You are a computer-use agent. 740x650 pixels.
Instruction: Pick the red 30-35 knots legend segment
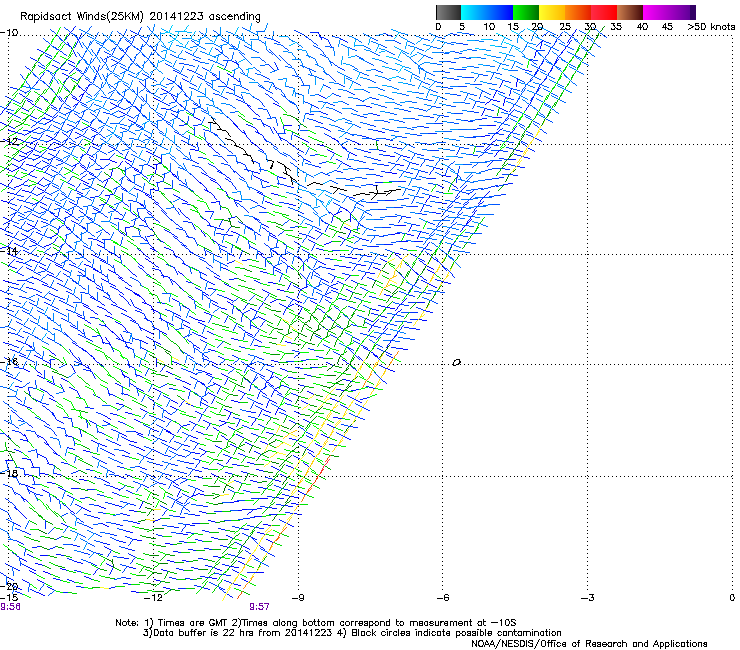point(604,12)
